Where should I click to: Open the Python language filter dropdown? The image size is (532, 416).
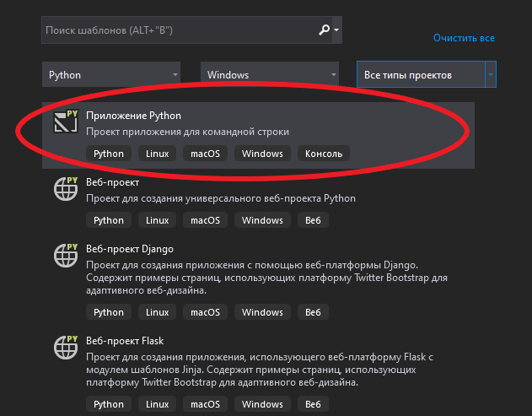[x=111, y=74]
